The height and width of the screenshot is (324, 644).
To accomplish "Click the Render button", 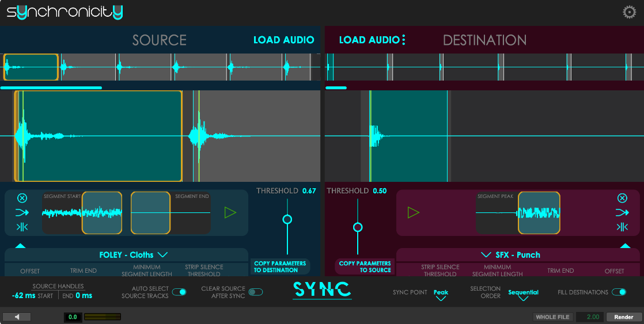I will click(623, 317).
